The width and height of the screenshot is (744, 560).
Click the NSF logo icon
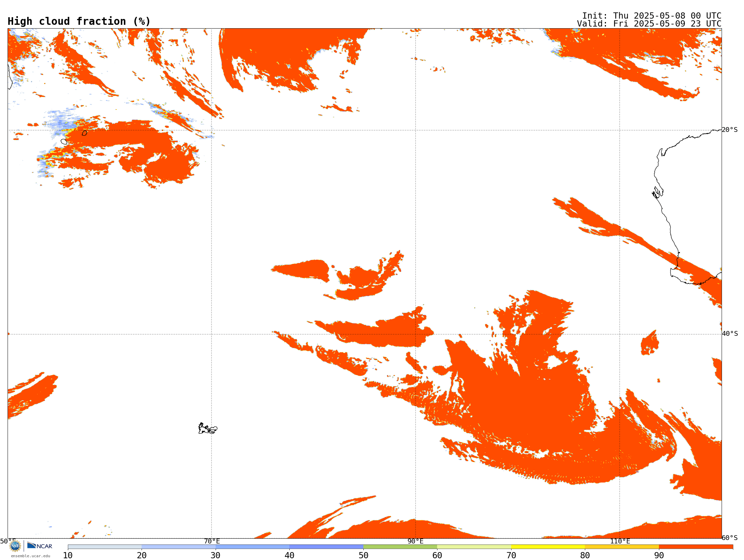click(x=15, y=546)
